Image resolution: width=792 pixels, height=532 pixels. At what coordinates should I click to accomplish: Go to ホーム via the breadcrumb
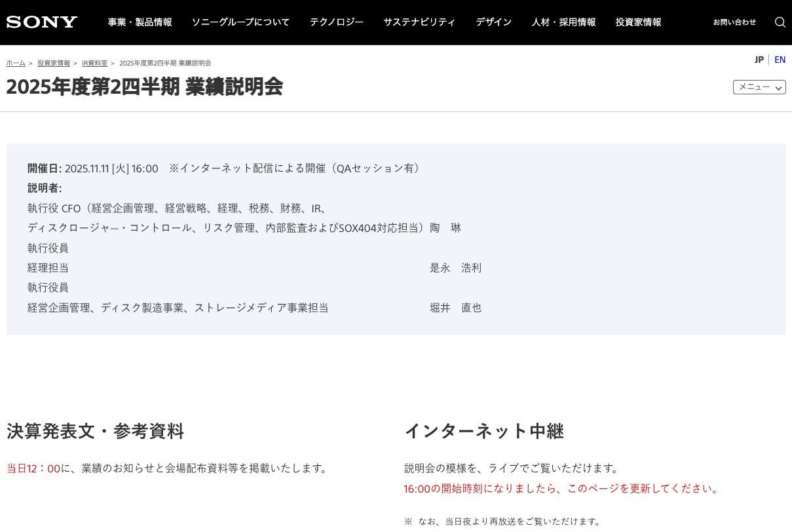[16, 64]
